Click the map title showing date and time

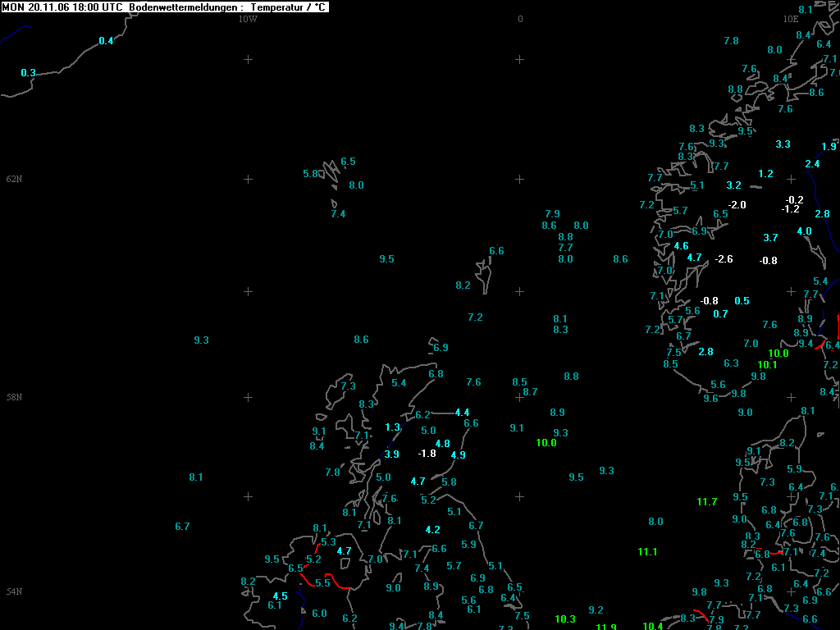(164, 7)
